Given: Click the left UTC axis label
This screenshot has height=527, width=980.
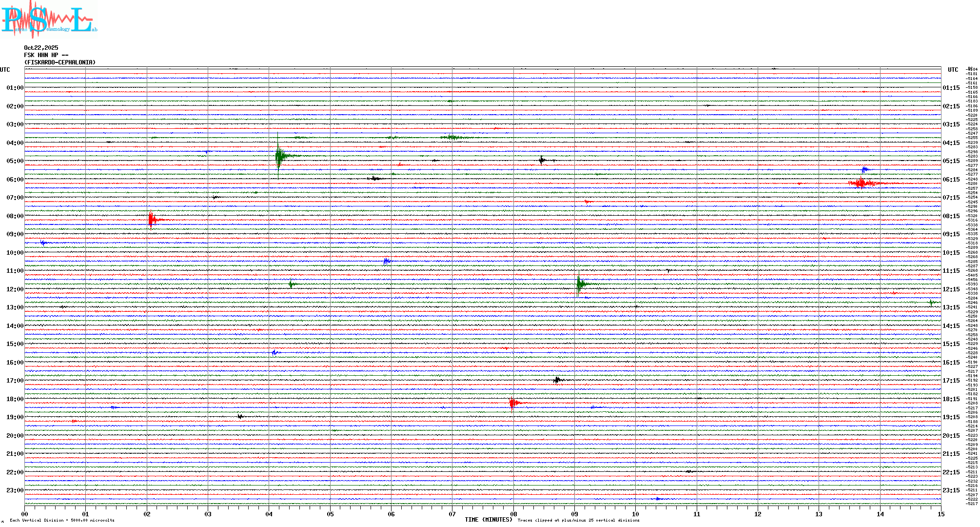Looking at the screenshot, I should [5, 70].
